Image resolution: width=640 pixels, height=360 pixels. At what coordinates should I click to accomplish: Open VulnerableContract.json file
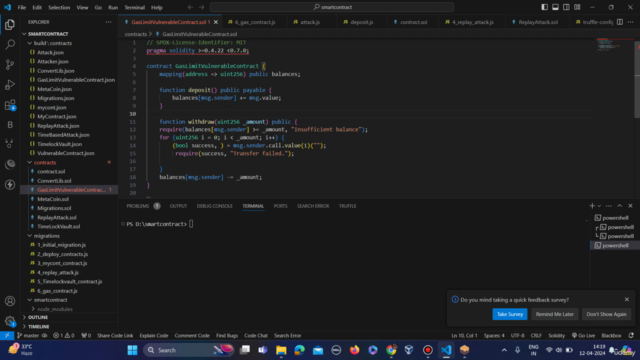click(65, 153)
